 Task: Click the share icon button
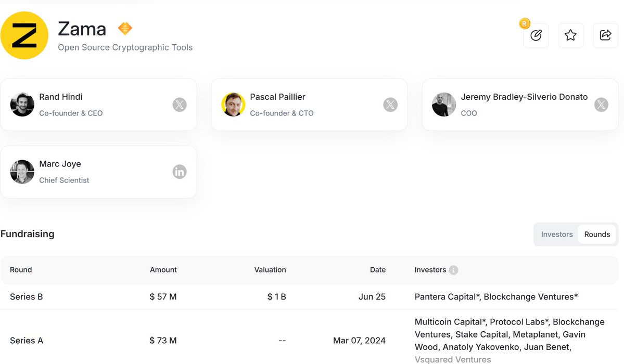point(605,35)
